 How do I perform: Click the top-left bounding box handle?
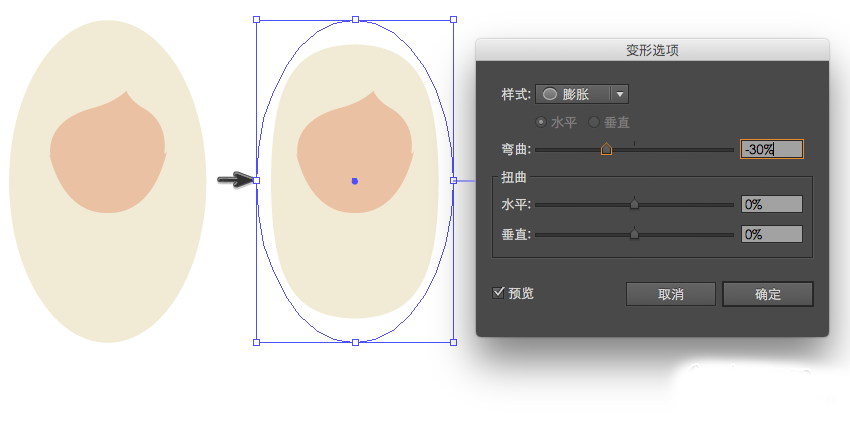tap(257, 20)
